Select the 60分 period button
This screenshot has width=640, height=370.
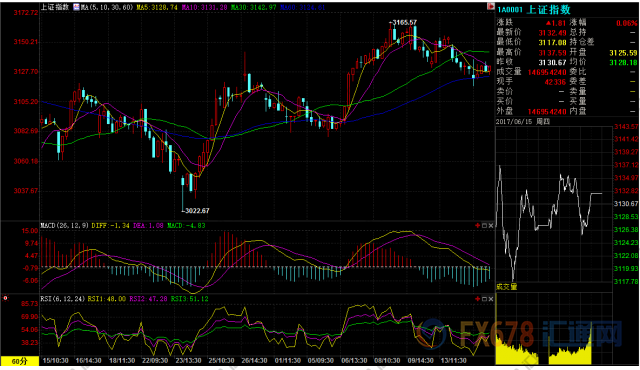20,361
